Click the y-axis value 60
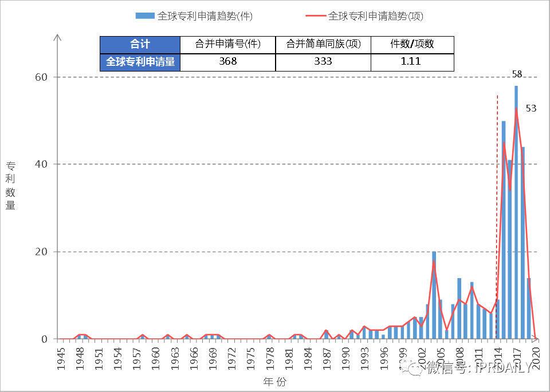The height and width of the screenshot is (392, 550). (41, 77)
